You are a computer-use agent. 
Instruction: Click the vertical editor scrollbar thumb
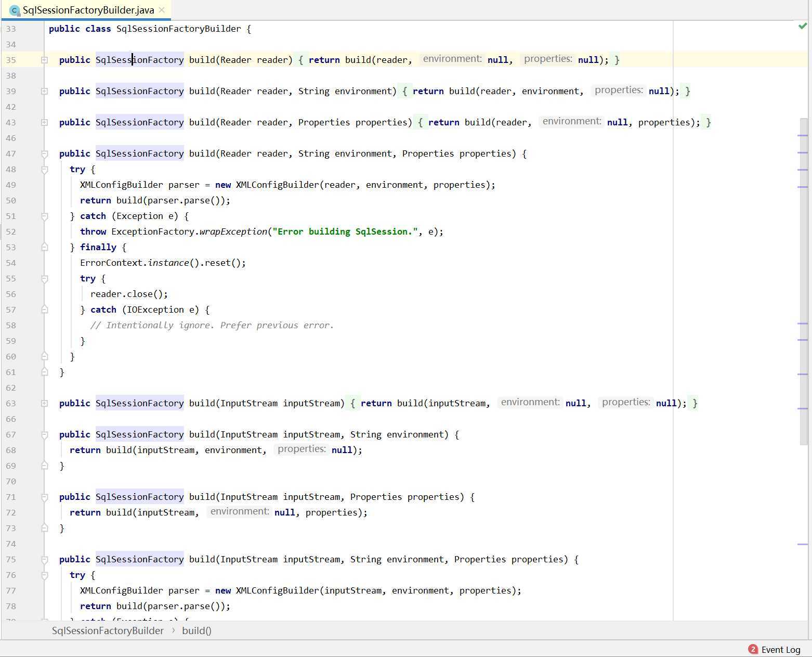[x=804, y=281]
